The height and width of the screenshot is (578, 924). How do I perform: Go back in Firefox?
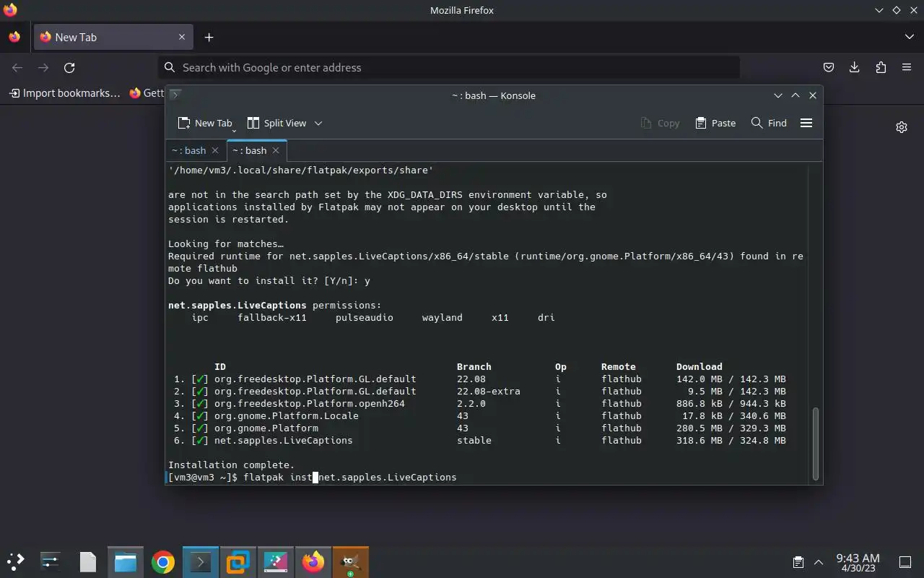[x=17, y=67]
